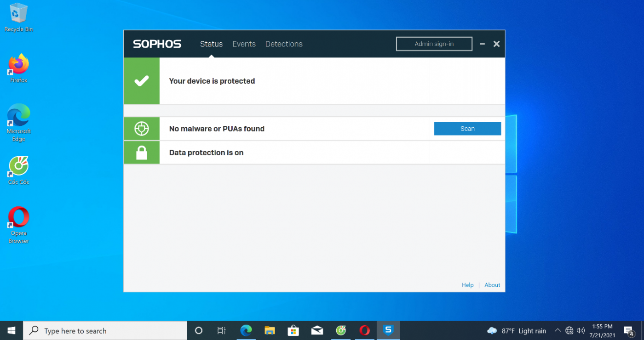The image size is (644, 340).
Task: Start a scan with the Scan button
Action: click(467, 129)
